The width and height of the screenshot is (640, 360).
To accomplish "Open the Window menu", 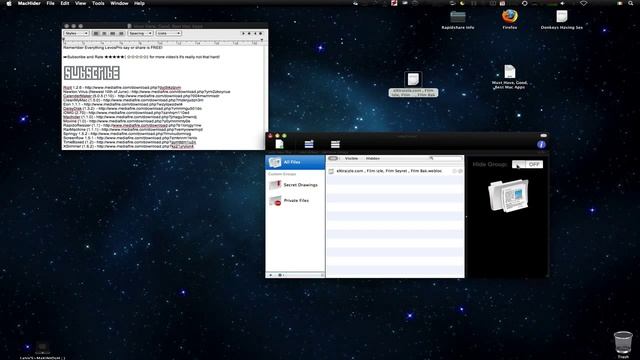I will pos(119,3).
